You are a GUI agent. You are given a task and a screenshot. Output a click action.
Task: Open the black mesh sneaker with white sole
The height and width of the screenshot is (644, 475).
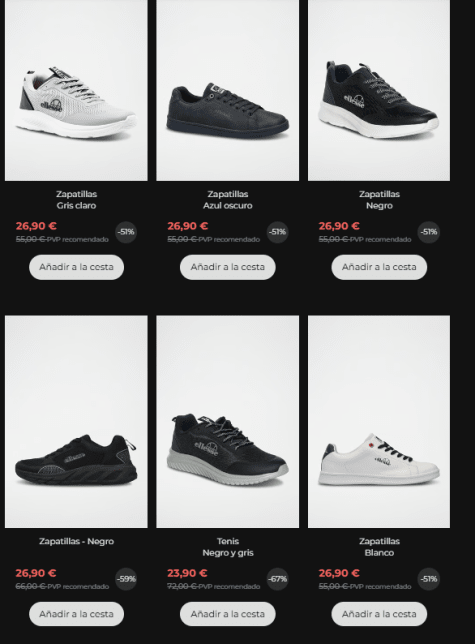tap(379, 90)
